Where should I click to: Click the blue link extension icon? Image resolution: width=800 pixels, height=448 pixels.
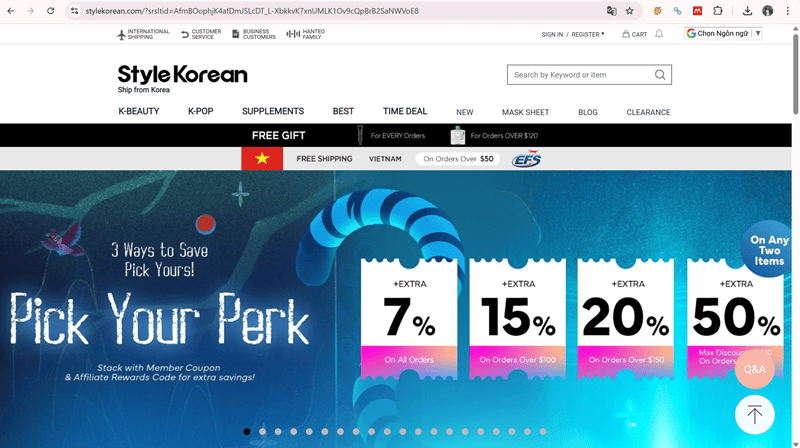677,11
